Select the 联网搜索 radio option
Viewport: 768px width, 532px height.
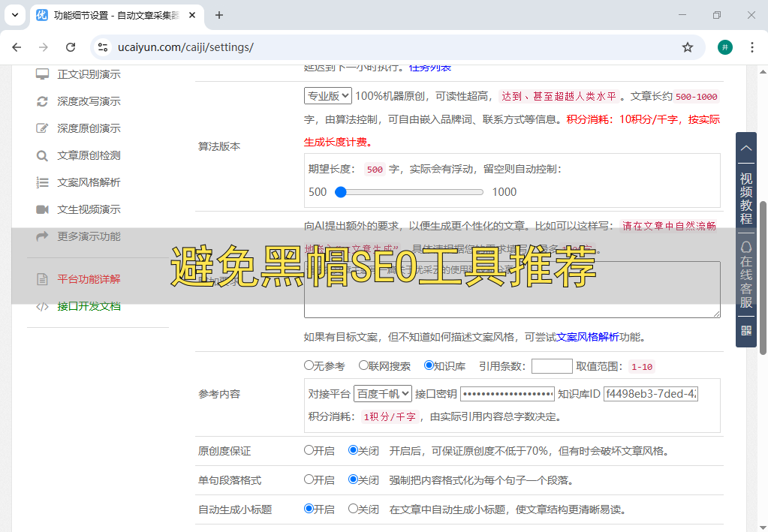tap(363, 365)
